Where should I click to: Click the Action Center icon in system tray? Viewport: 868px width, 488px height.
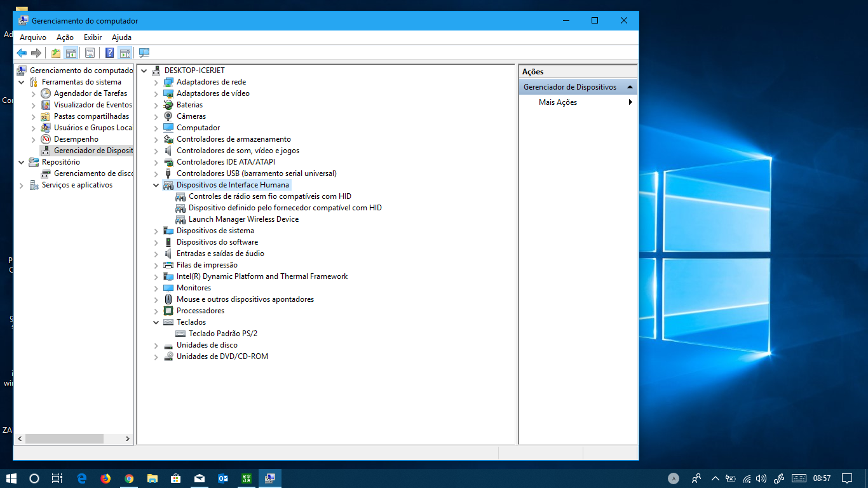click(x=848, y=477)
